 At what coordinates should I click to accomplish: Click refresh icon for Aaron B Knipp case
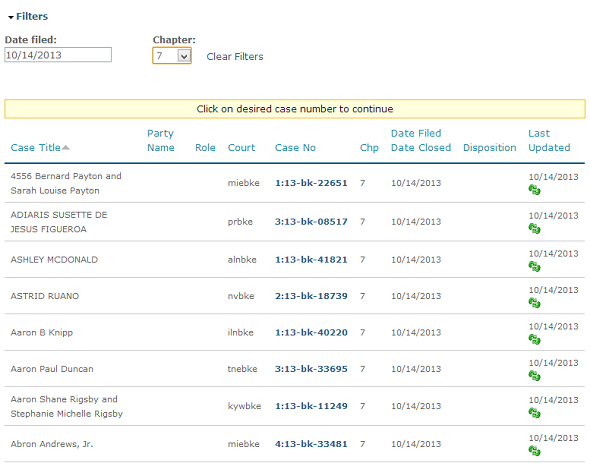point(534,339)
